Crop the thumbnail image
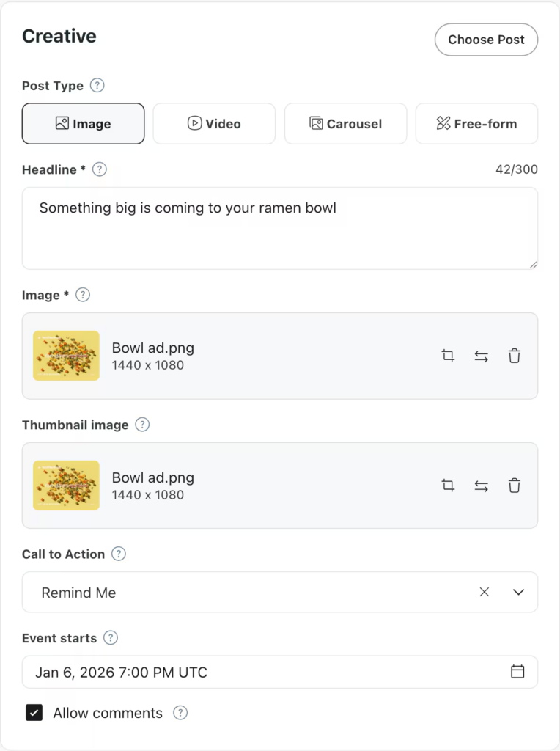This screenshot has width=560, height=751. [448, 486]
